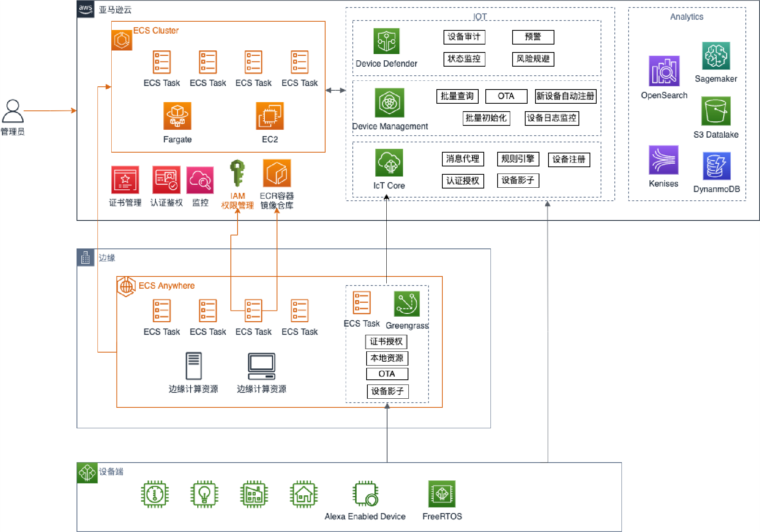Select the ECS Anywhere globe icon

point(126,286)
